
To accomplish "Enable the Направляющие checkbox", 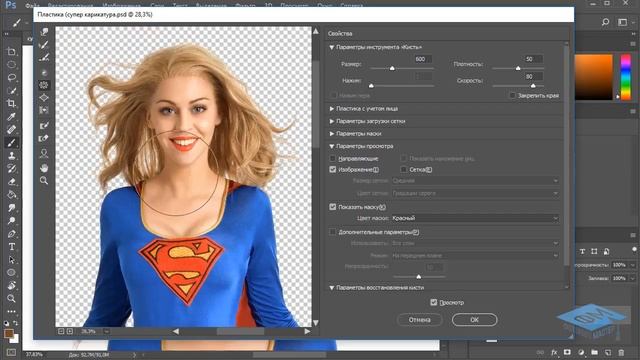I will pyautogui.click(x=332, y=158).
